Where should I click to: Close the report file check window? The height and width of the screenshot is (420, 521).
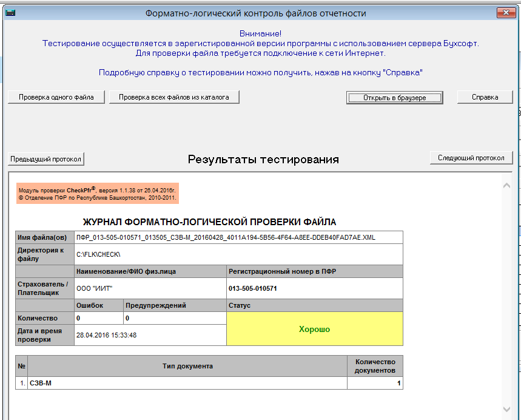pyautogui.click(x=503, y=13)
